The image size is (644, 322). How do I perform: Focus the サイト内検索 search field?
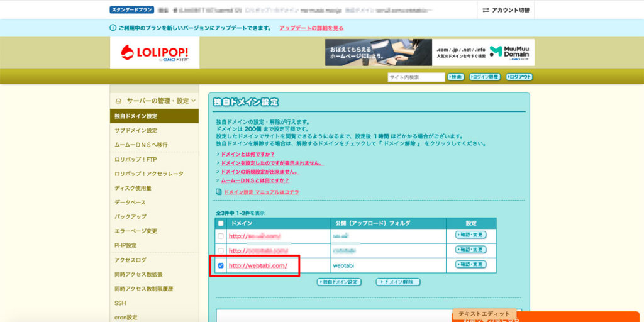pos(416,77)
